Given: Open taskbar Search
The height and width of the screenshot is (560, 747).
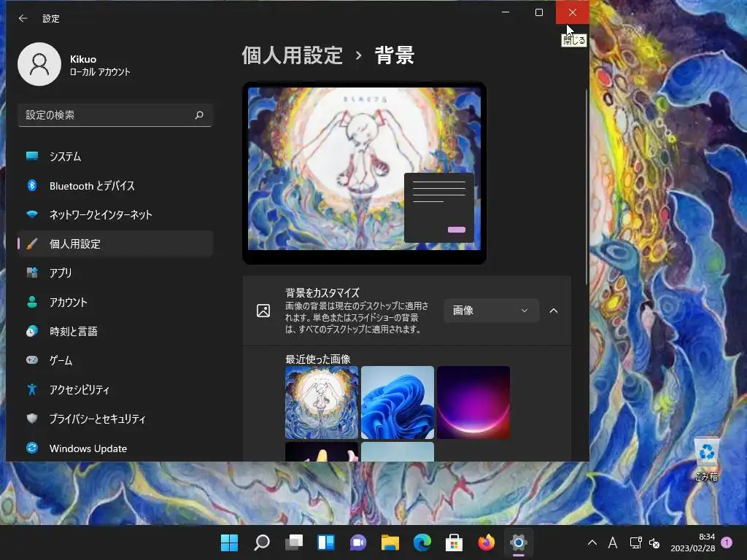Looking at the screenshot, I should (262, 542).
